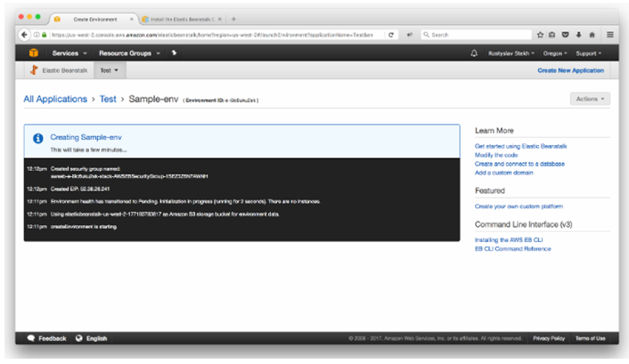The image size is (629, 364).
Task: Click the Elastic Beanstalk menu label
Action: click(x=64, y=70)
